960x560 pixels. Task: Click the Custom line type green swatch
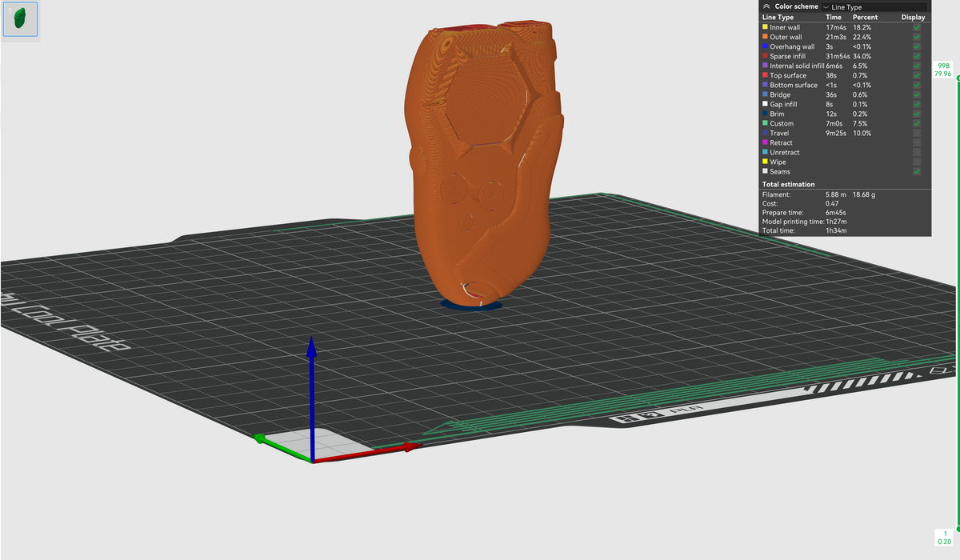coord(765,123)
